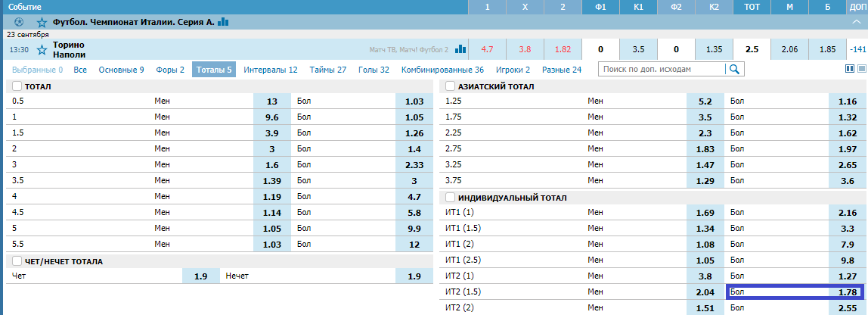Toggle the ИНДИВИДУАЛЬНЫЙ ТОТАЛ checkbox

coord(450,198)
